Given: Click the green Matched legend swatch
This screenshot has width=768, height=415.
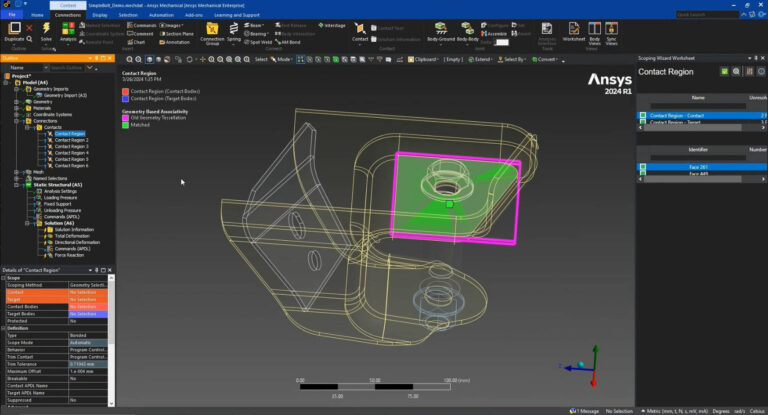Looking at the screenshot, I should tap(125, 125).
